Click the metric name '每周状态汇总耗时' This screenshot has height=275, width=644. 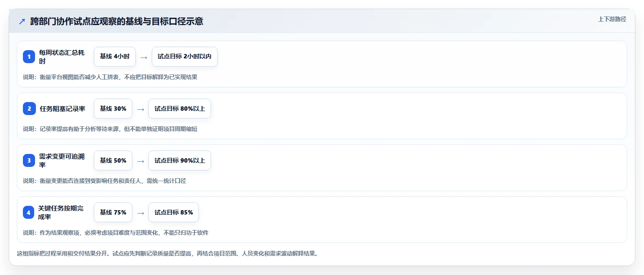[x=61, y=57]
